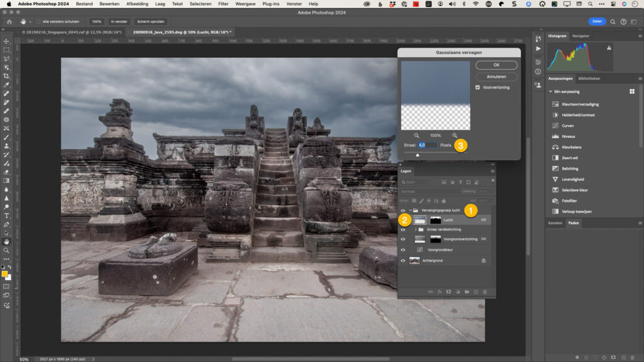Image resolution: width=644 pixels, height=362 pixels.
Task: Switch adjustments to grid view icon
Action: (x=631, y=92)
